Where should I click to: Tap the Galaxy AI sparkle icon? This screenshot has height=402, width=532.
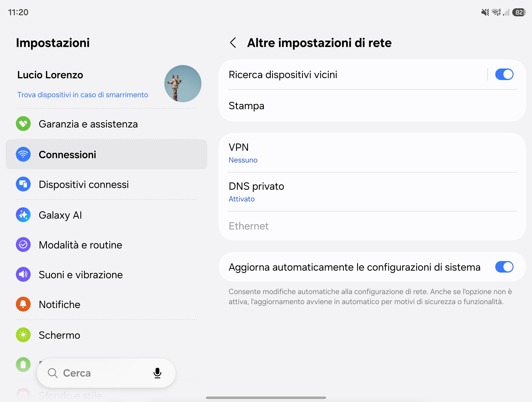(23, 215)
